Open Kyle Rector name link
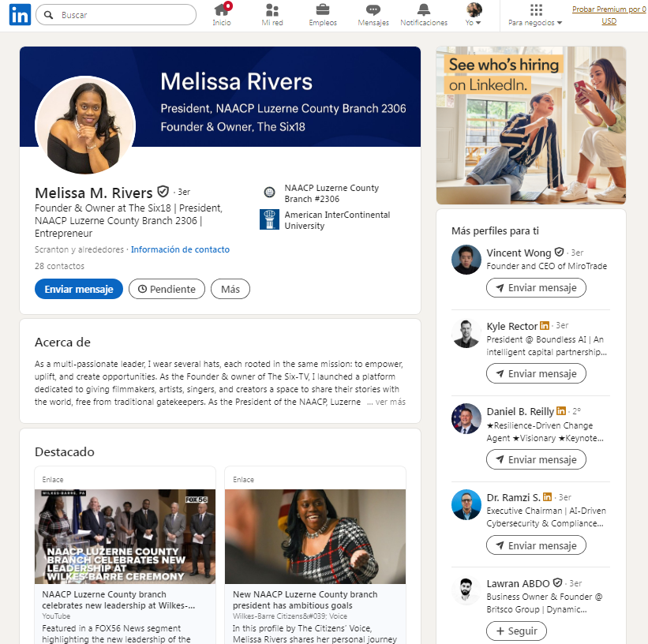 pyautogui.click(x=511, y=326)
